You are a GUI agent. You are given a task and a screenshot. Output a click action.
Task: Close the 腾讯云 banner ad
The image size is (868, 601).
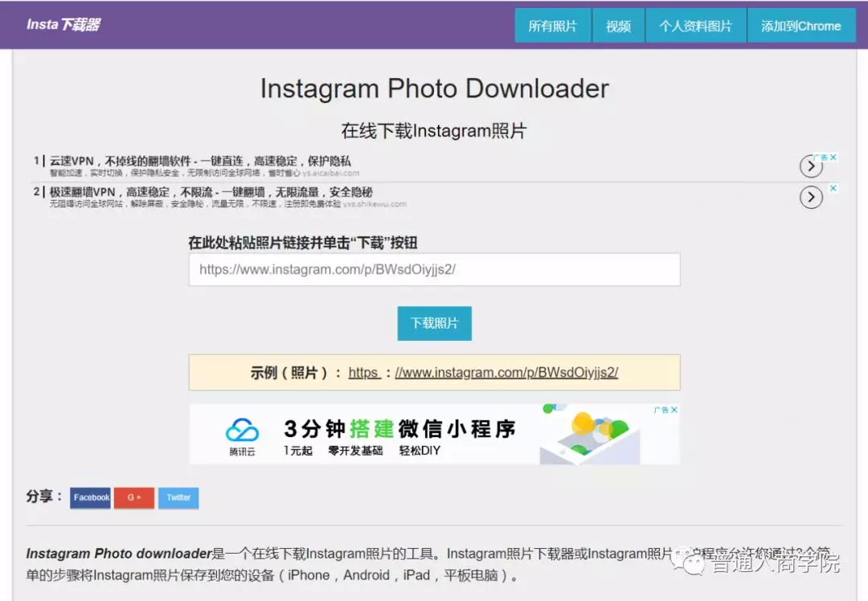tap(674, 410)
